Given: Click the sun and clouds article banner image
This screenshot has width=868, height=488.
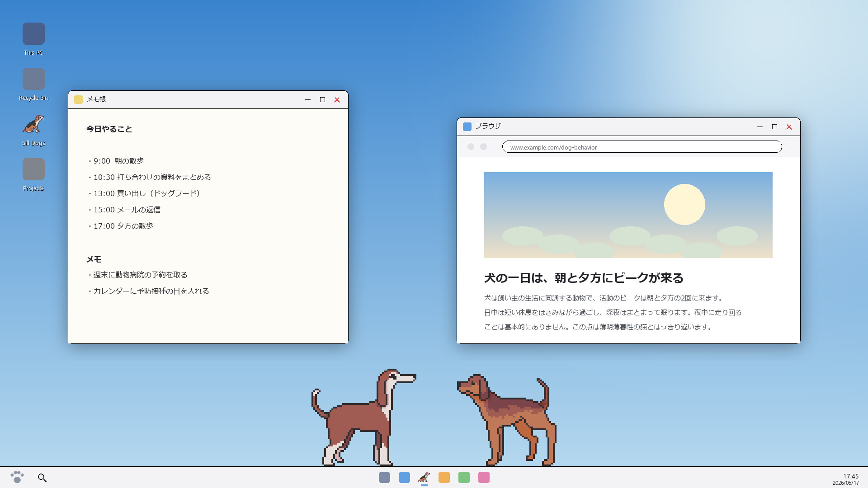Looking at the screenshot, I should tap(628, 215).
